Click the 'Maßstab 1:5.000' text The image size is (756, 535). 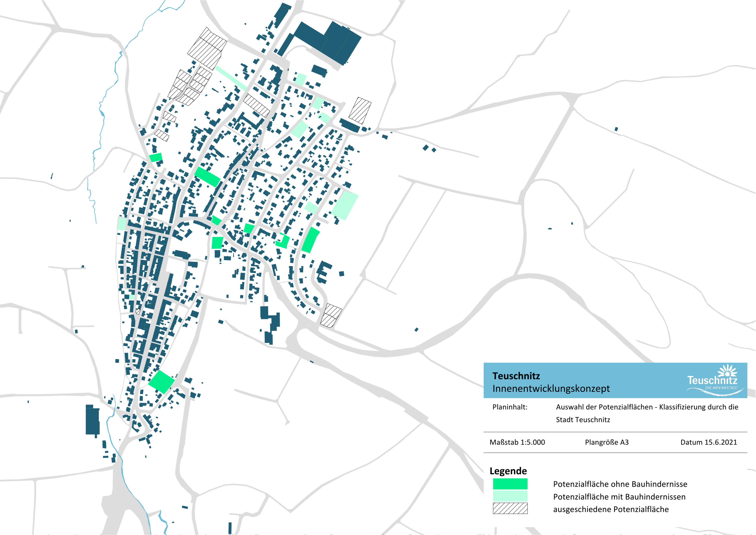point(517,442)
